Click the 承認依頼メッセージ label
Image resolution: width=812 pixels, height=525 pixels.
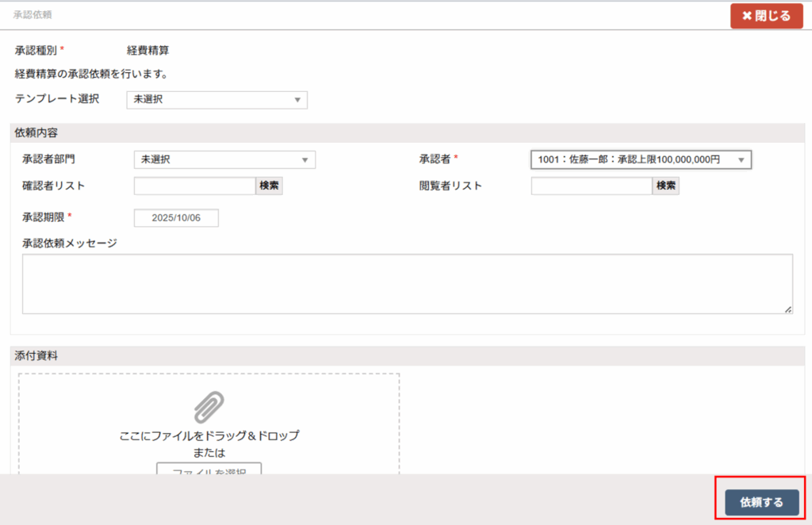[70, 243]
